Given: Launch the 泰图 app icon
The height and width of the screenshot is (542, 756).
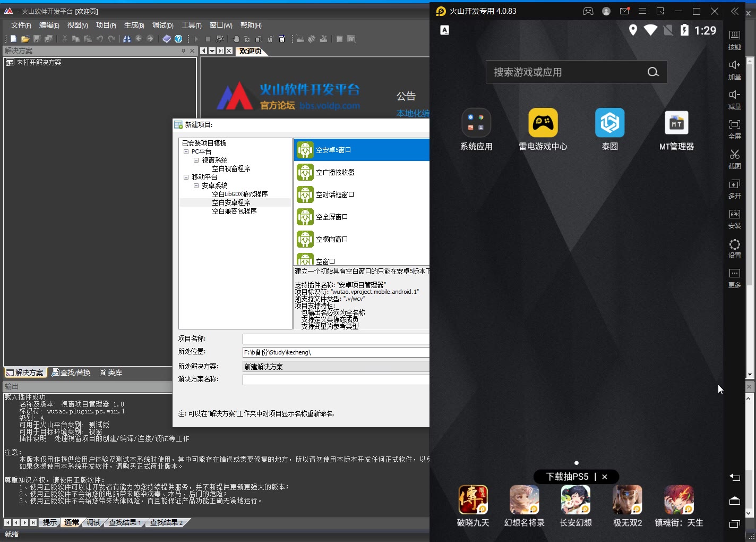Looking at the screenshot, I should point(609,123).
